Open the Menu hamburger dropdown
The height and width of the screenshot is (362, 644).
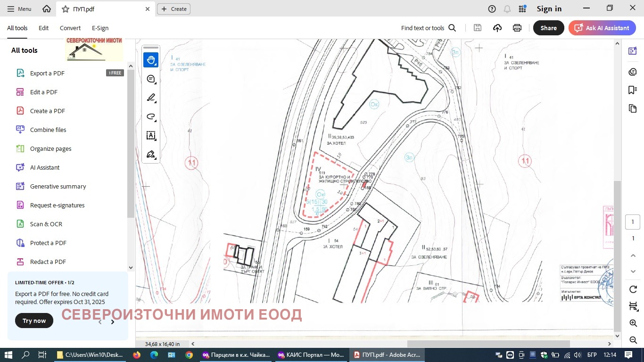tap(19, 9)
